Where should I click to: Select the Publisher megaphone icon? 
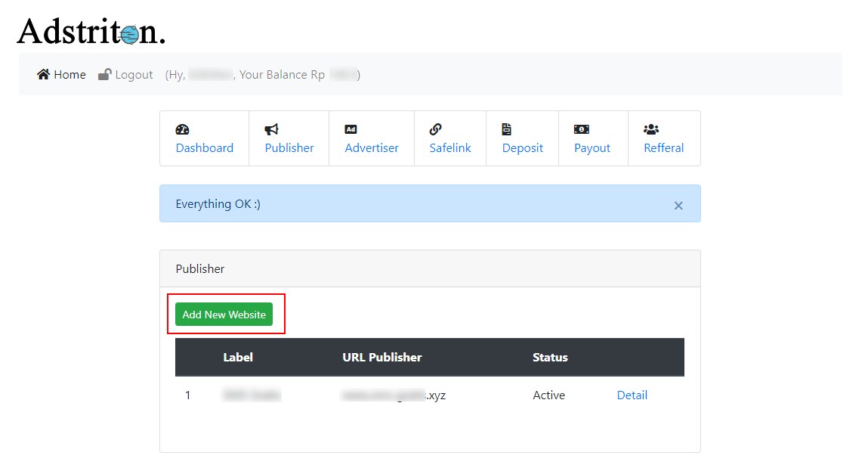tap(271, 129)
